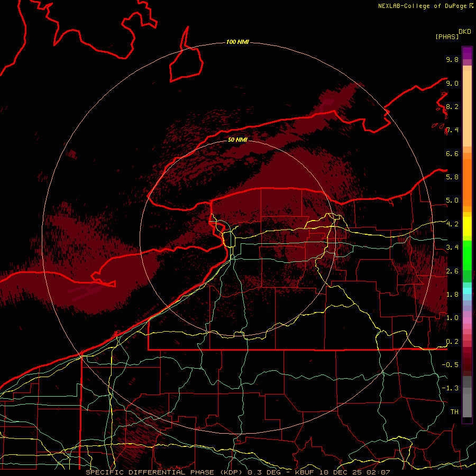The width and height of the screenshot is (476, 476).
Task: Click the -0.5 legend value
Action: click(450, 365)
